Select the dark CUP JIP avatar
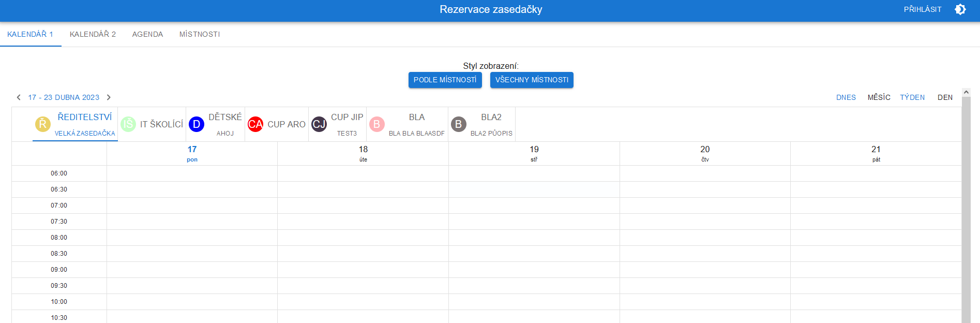Viewport: 980px width, 323px height. click(x=319, y=124)
